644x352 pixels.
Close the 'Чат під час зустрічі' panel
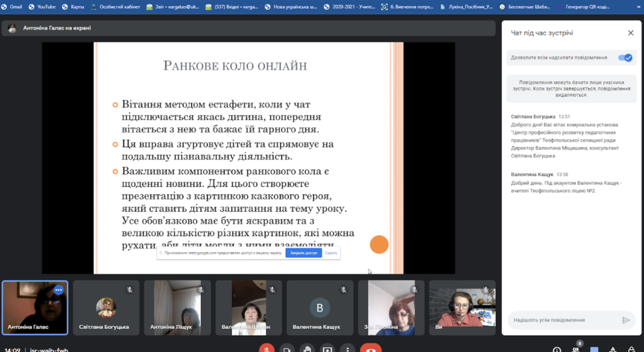pos(630,33)
